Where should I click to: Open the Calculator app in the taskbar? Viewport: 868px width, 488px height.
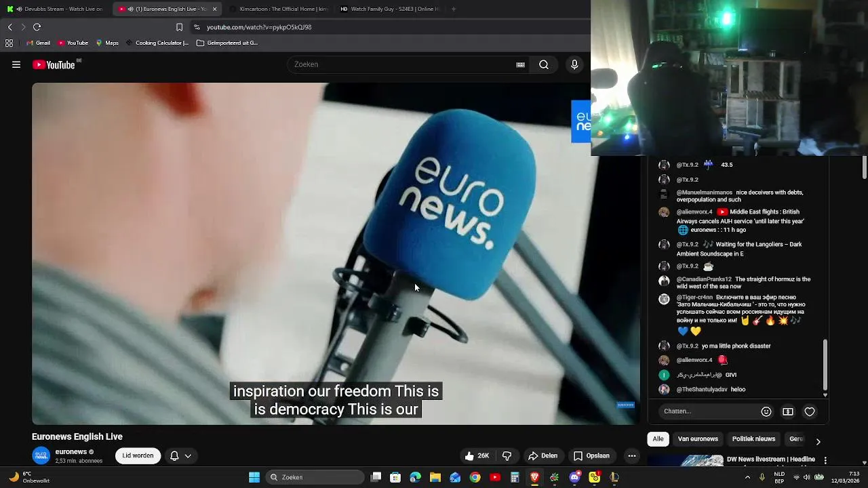(x=515, y=477)
